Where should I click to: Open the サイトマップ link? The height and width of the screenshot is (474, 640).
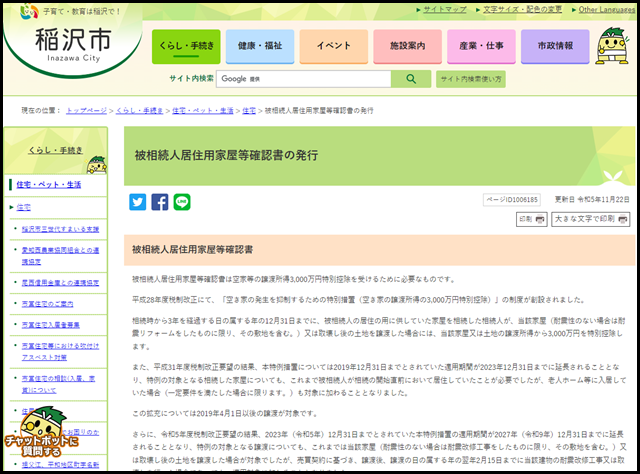point(444,9)
